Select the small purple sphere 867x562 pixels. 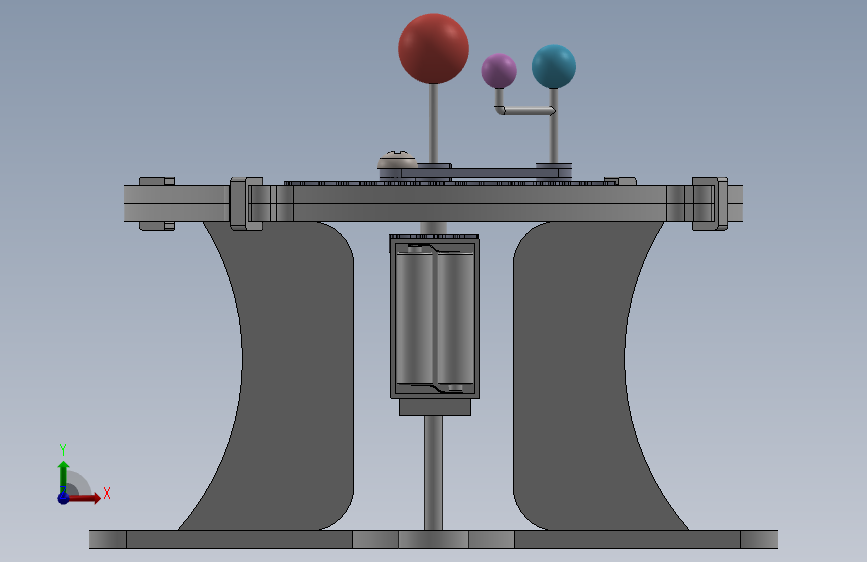click(499, 71)
